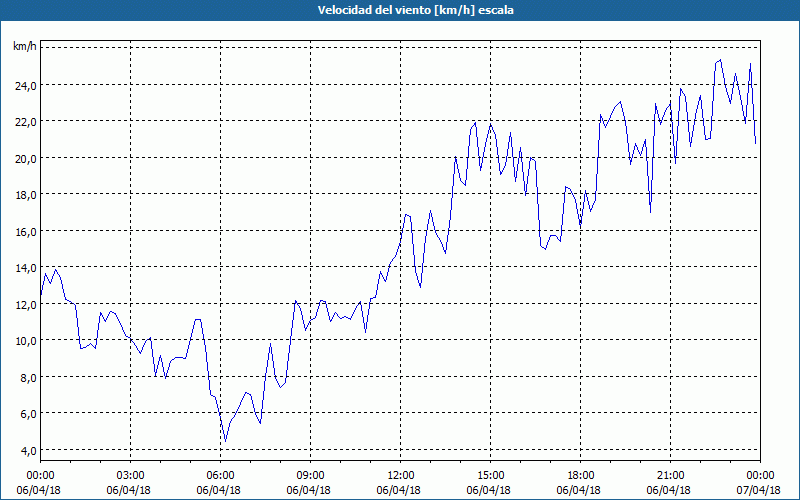
Task: Click the 12:00 time axis label
Action: pos(401,476)
